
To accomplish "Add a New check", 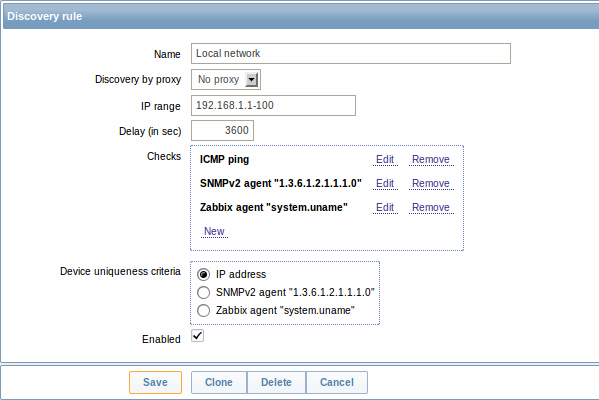I will tap(214, 231).
